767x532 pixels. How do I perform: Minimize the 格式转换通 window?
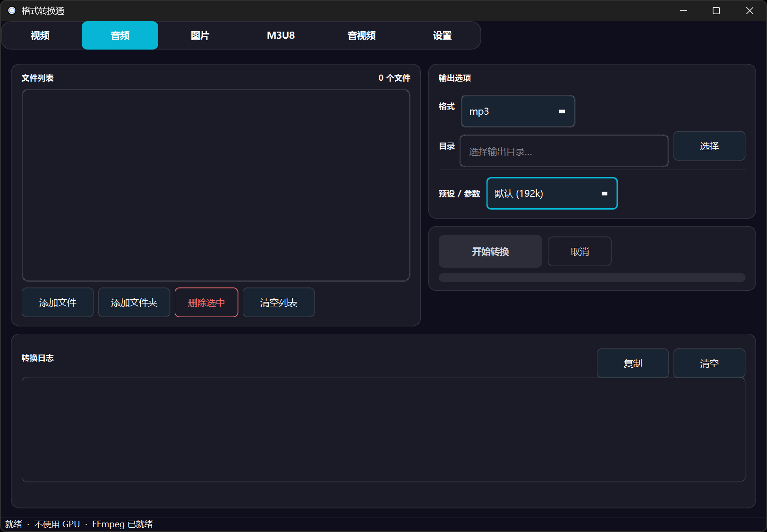pos(683,10)
